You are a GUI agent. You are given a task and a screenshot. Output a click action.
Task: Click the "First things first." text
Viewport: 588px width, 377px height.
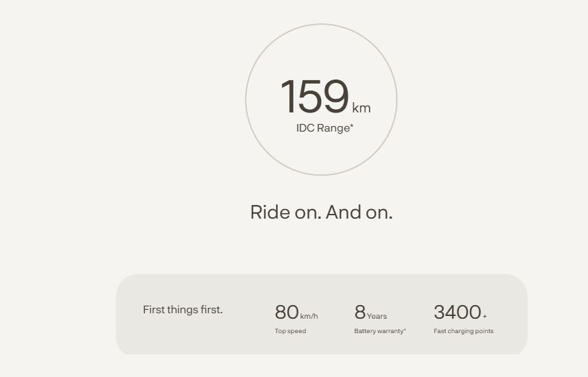click(183, 310)
